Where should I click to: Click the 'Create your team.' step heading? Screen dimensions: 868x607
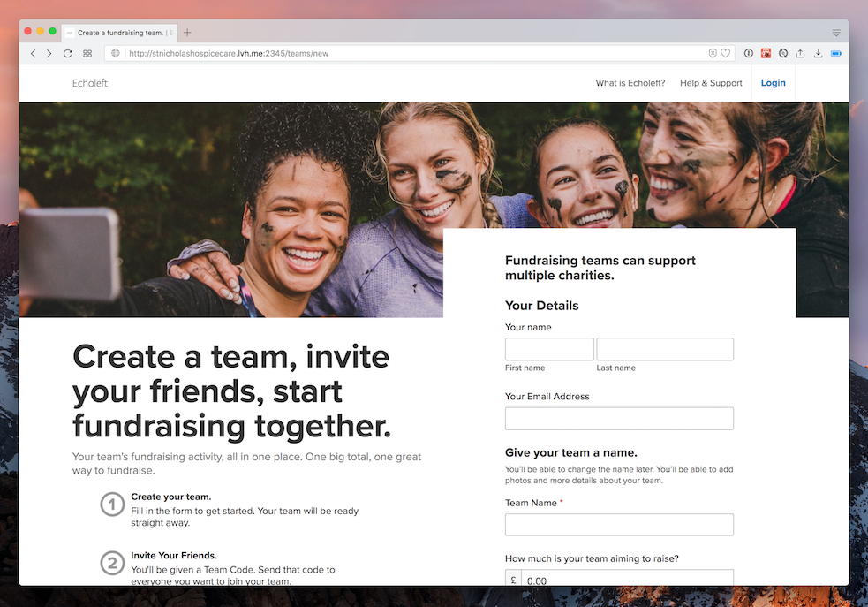[171, 497]
